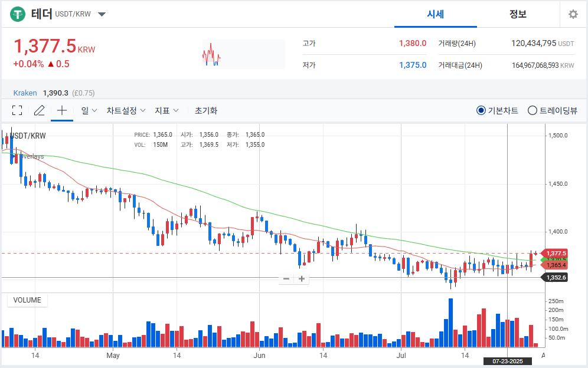Image resolution: width=588 pixels, height=368 pixels.
Task: Select the 기본차트 radio button
Action: tap(481, 110)
